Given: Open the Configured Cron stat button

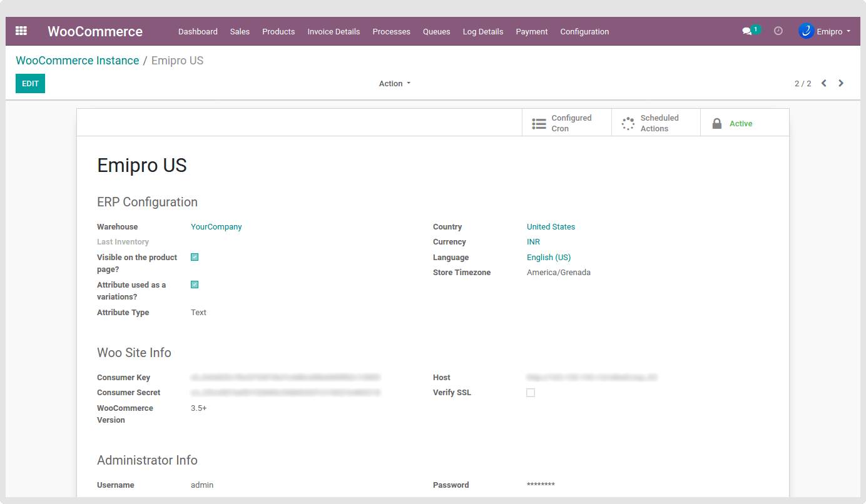Looking at the screenshot, I should coord(567,123).
